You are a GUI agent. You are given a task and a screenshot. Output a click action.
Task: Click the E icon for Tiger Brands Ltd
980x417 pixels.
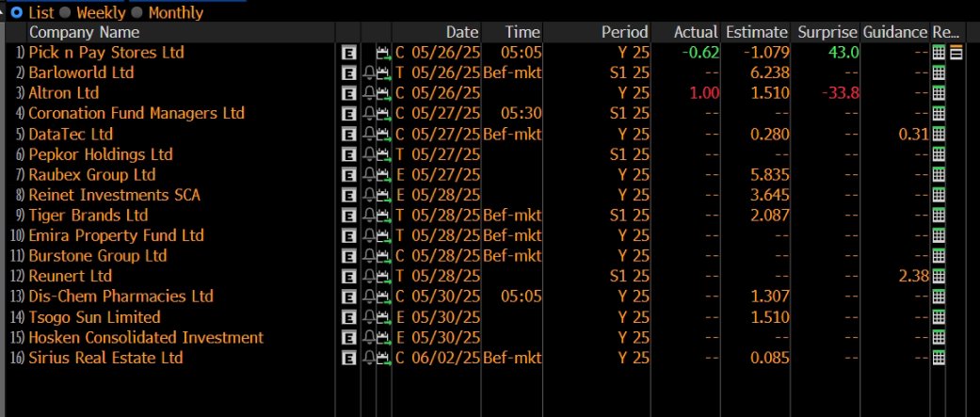coord(348,216)
